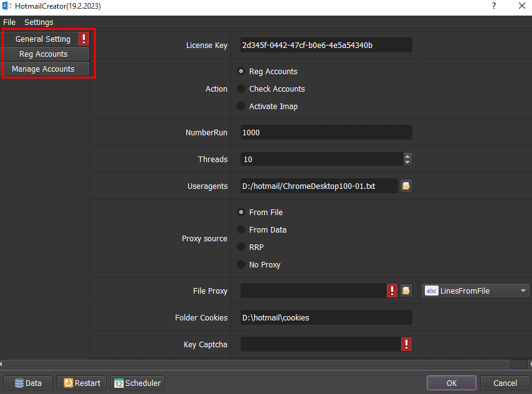
Task: Confirm with the OK button
Action: click(452, 383)
